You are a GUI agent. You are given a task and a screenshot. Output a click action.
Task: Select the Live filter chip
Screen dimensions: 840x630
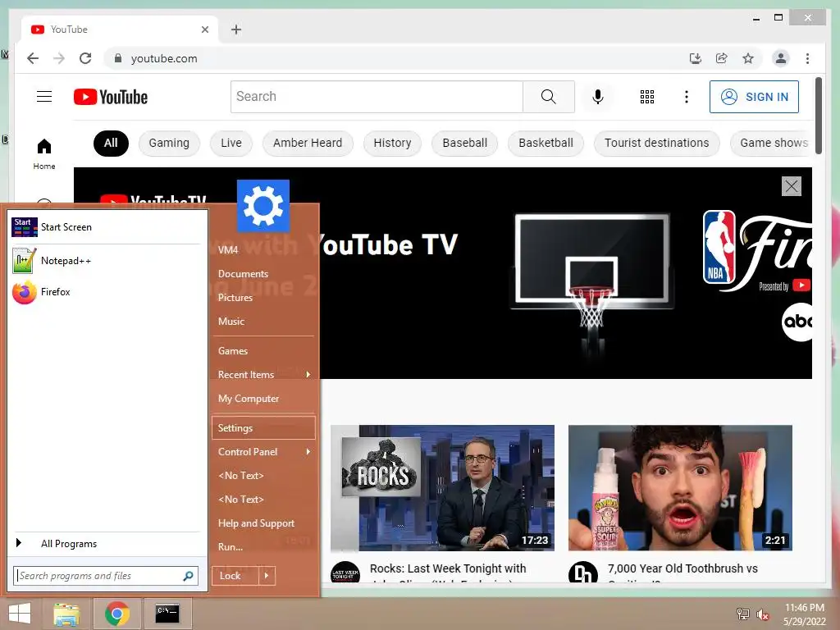[x=231, y=143]
